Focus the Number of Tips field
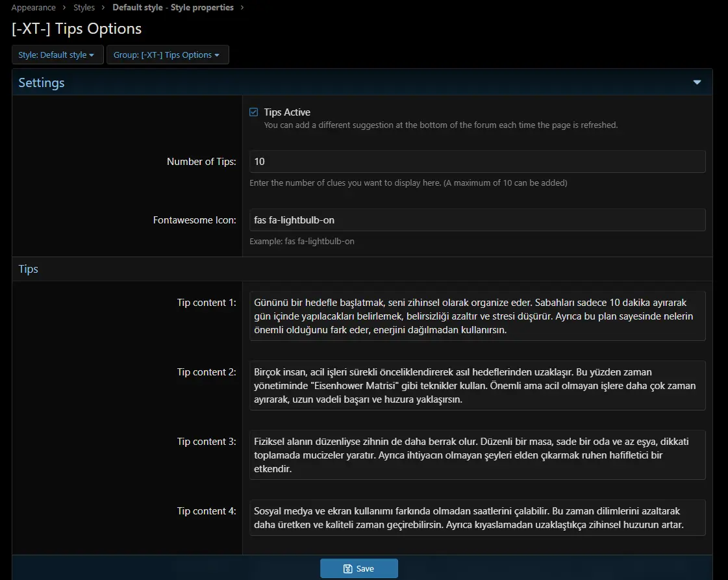 pos(477,162)
